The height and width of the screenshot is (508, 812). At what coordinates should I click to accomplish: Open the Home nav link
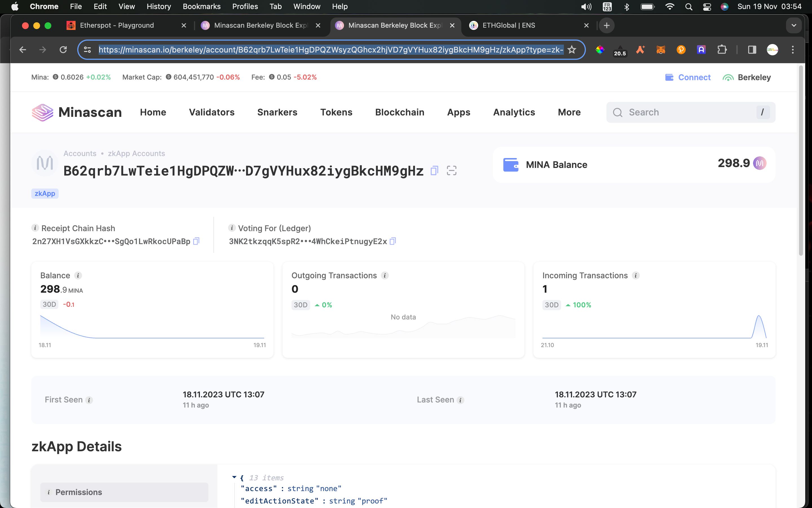coord(153,112)
